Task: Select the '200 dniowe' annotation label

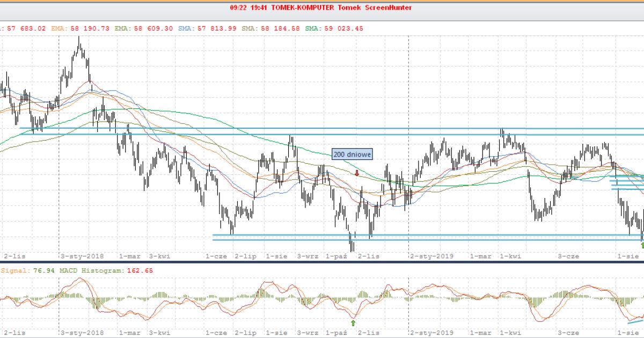Action: pyautogui.click(x=352, y=155)
